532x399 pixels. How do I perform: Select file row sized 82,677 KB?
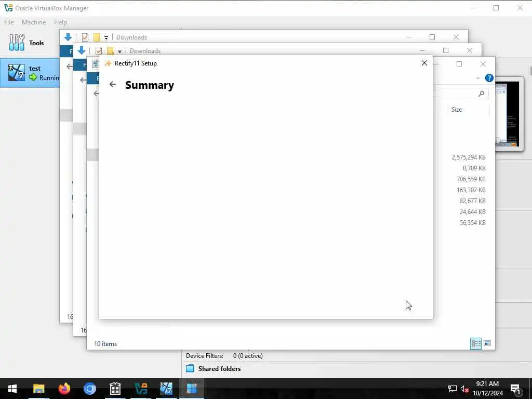[472, 201]
